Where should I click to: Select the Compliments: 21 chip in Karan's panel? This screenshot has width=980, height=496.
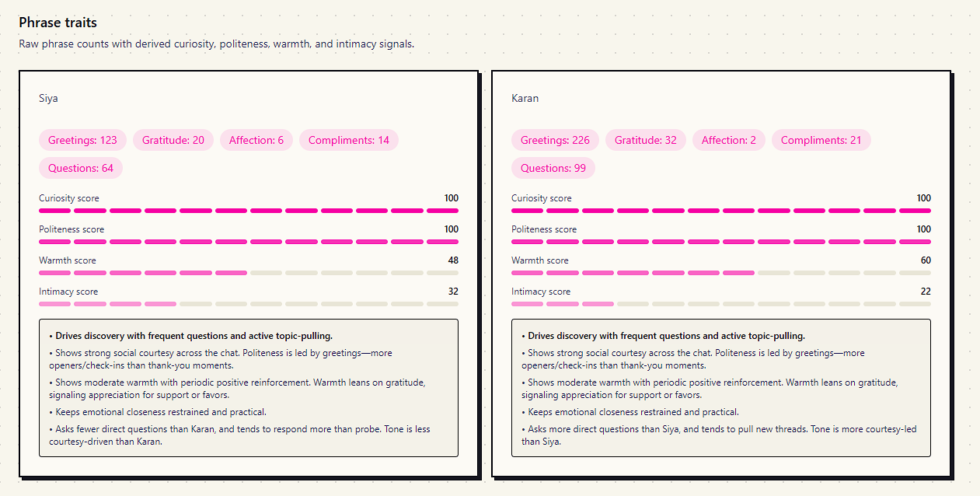pyautogui.click(x=821, y=140)
